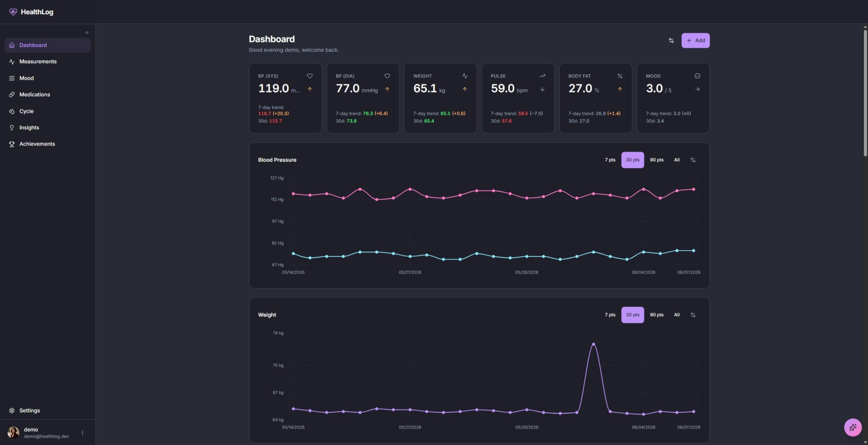Click the heart icon on BP (SYS) card
This screenshot has width=868, height=445.
(x=310, y=76)
